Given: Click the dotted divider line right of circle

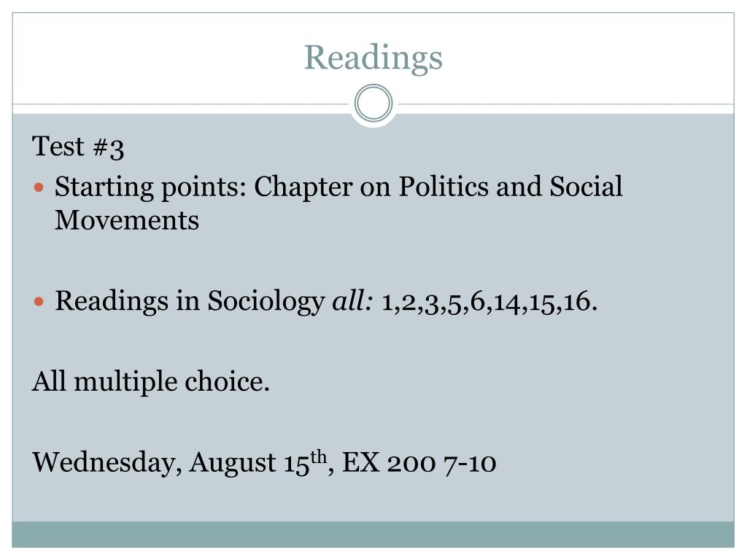Looking at the screenshot, I should (x=564, y=104).
